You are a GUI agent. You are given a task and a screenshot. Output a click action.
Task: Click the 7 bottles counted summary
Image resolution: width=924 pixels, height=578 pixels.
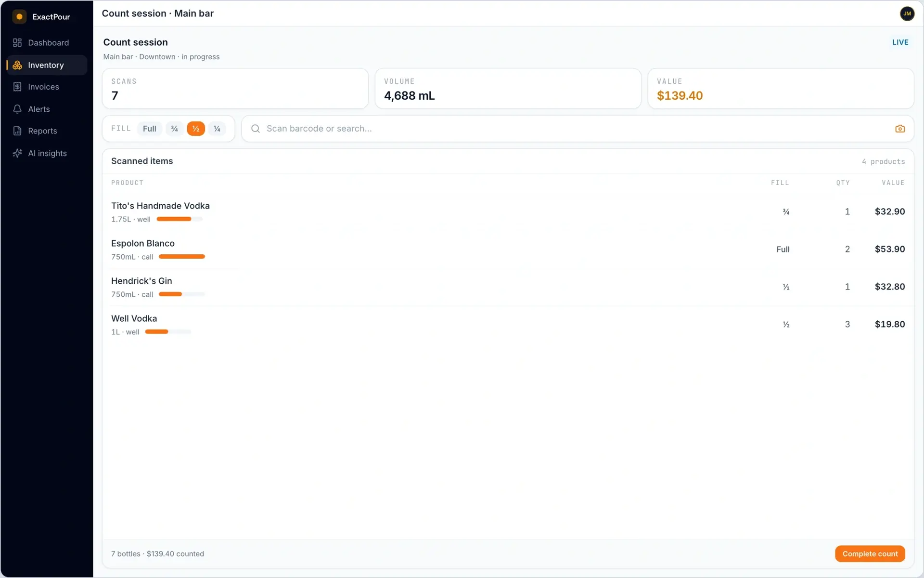point(157,553)
